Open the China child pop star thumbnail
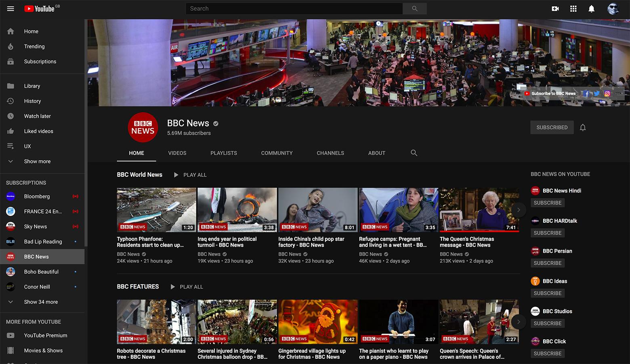630x364 pixels. pyautogui.click(x=318, y=210)
